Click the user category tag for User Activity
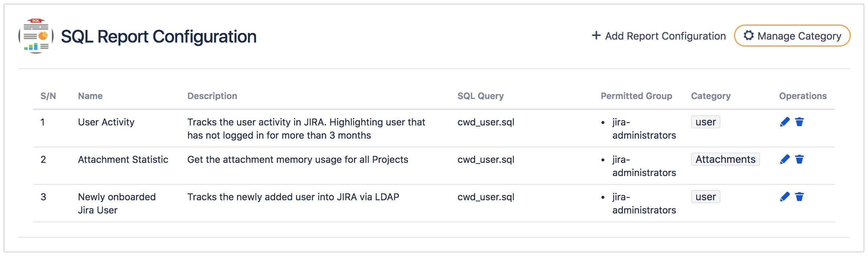The height and width of the screenshot is (256, 868). [x=705, y=122]
